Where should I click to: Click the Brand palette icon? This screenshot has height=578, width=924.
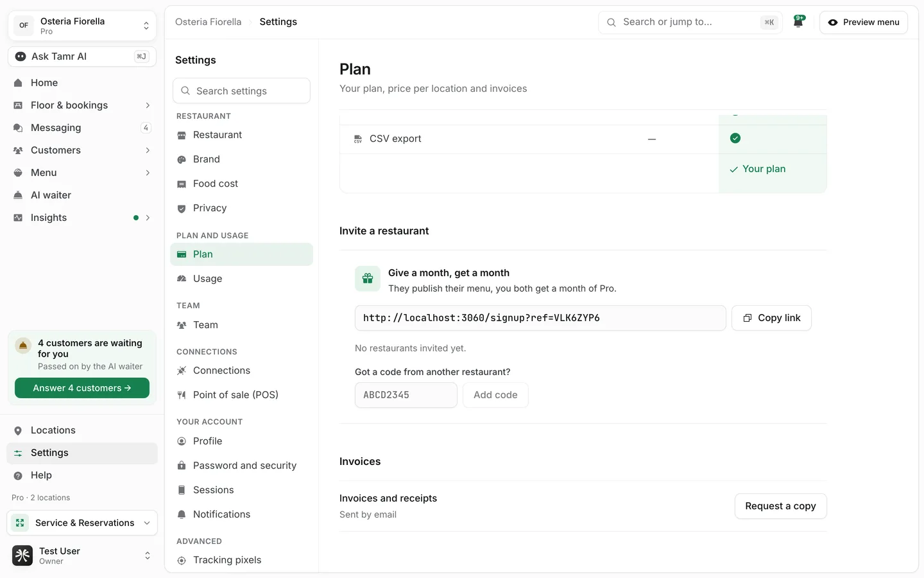182,159
